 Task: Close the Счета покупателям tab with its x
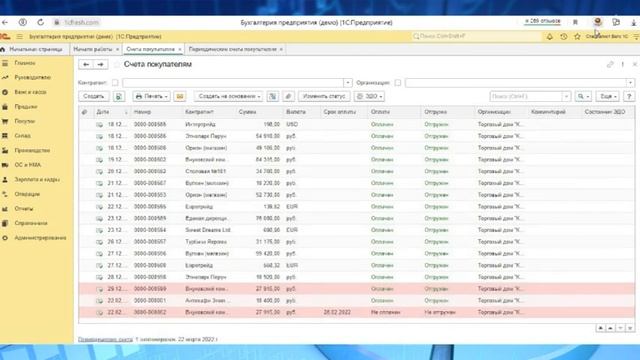(180, 49)
